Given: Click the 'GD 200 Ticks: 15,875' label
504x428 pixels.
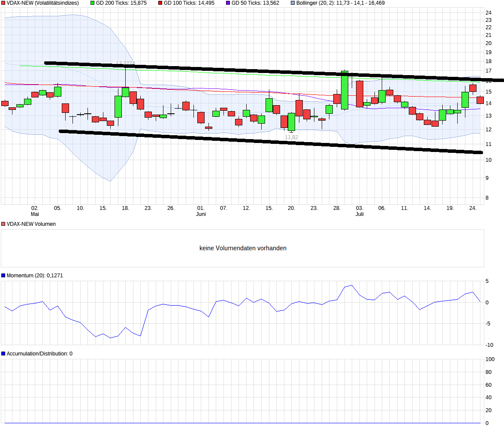Looking at the screenshot, I should (x=121, y=3).
